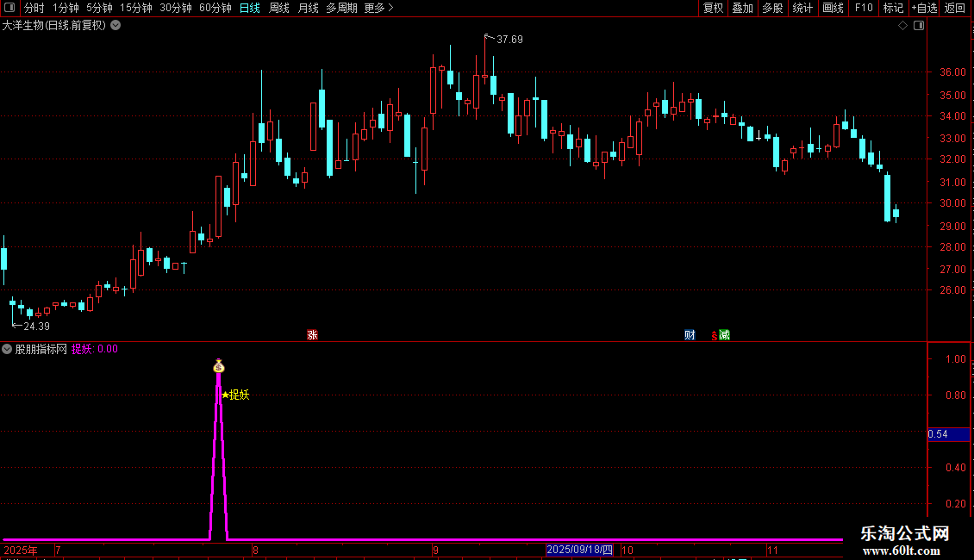Screen dimensions: 974x560
Task: Switch to 日线 daily chart
Action: pos(250,8)
